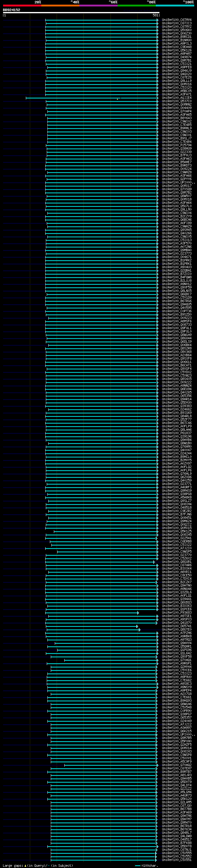Select hit label UniRef100_Q70AQ2
The image size is (197, 868).
coord(177,765)
